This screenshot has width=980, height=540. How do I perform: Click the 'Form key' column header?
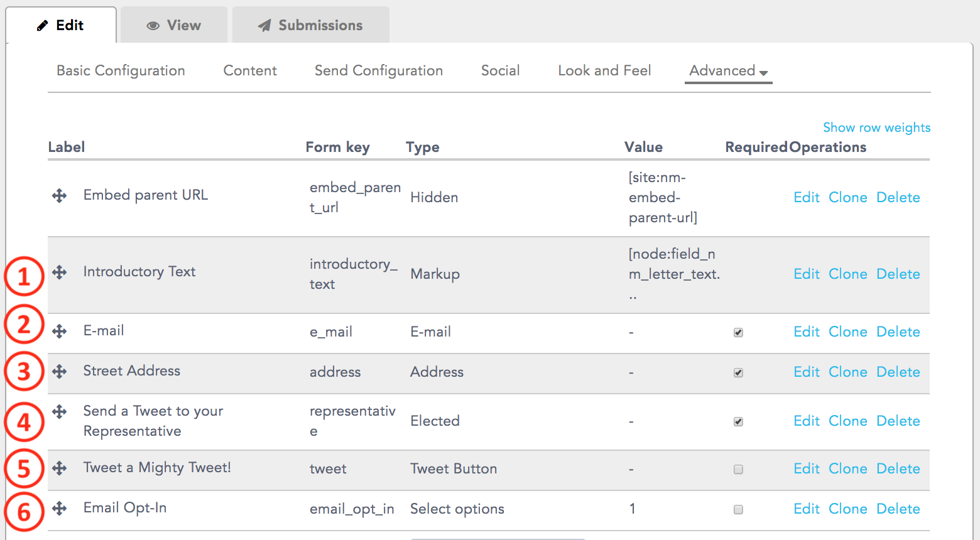click(x=337, y=148)
